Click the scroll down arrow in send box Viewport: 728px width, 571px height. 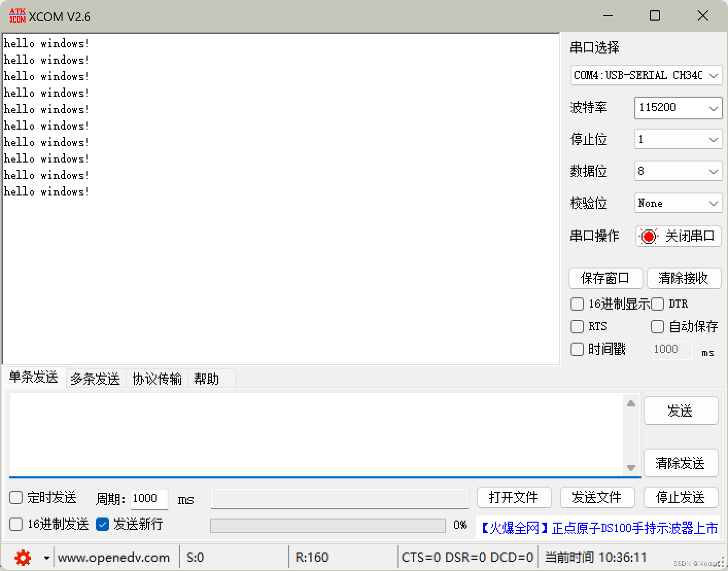point(631,468)
